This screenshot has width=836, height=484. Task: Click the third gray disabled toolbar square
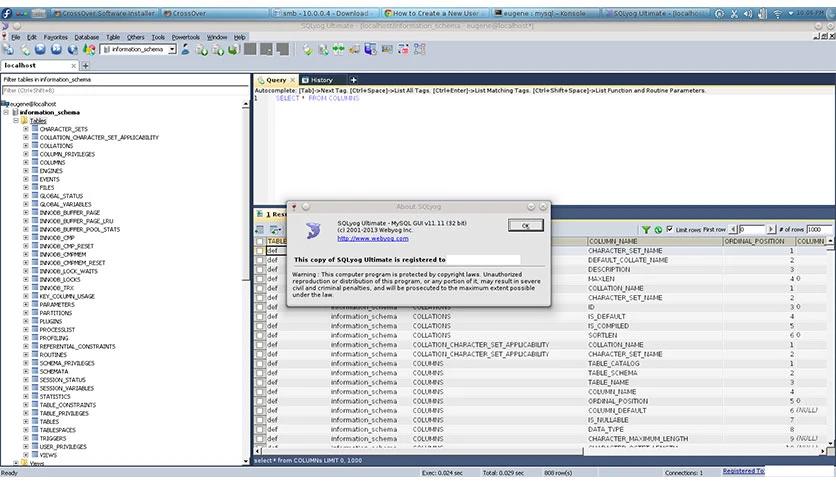pyautogui.click(x=283, y=50)
